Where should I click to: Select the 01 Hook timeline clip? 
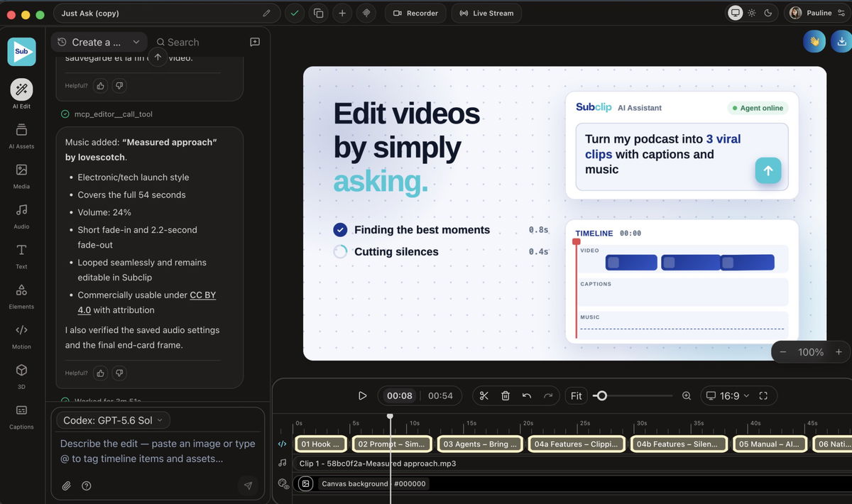[x=321, y=444]
